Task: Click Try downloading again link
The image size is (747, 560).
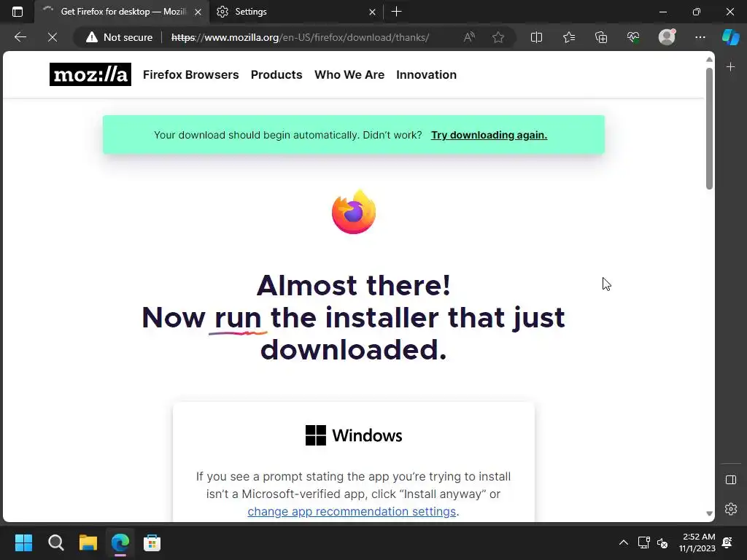Action: 489,135
